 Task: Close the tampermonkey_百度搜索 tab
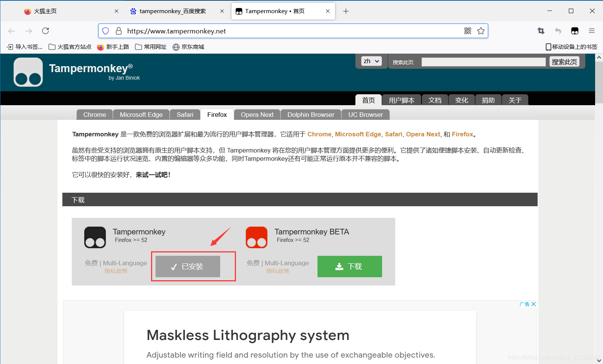click(x=222, y=11)
